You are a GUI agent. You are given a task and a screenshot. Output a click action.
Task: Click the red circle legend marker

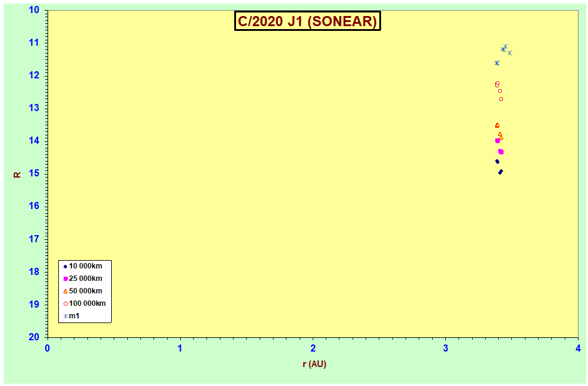click(x=65, y=304)
